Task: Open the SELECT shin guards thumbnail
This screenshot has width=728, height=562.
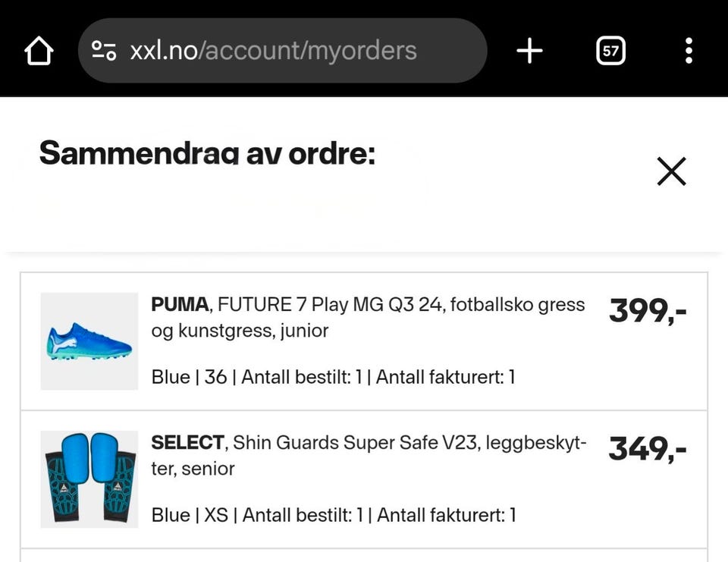Action: [x=89, y=479]
